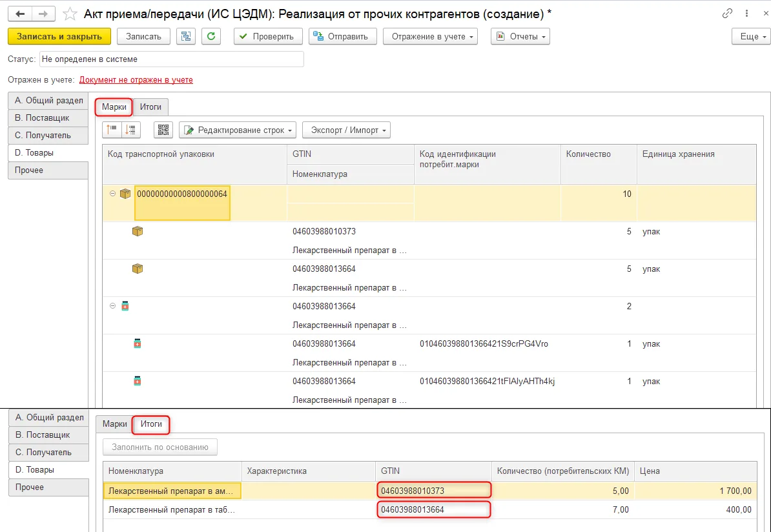Image resolution: width=771 pixels, height=532 pixels.
Task: Collapse the 04603988013664 group with quantity 2
Action: [112, 306]
